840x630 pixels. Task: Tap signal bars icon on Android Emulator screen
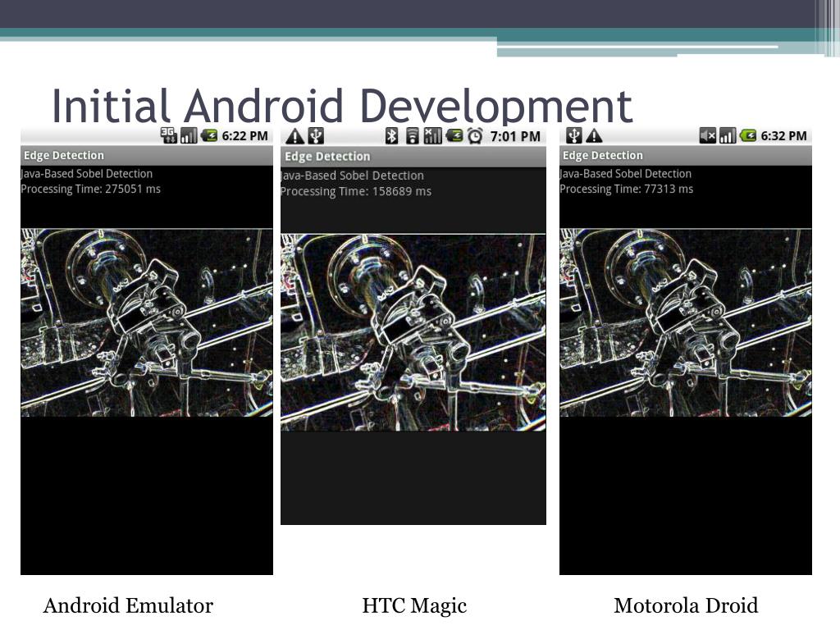click(x=188, y=135)
